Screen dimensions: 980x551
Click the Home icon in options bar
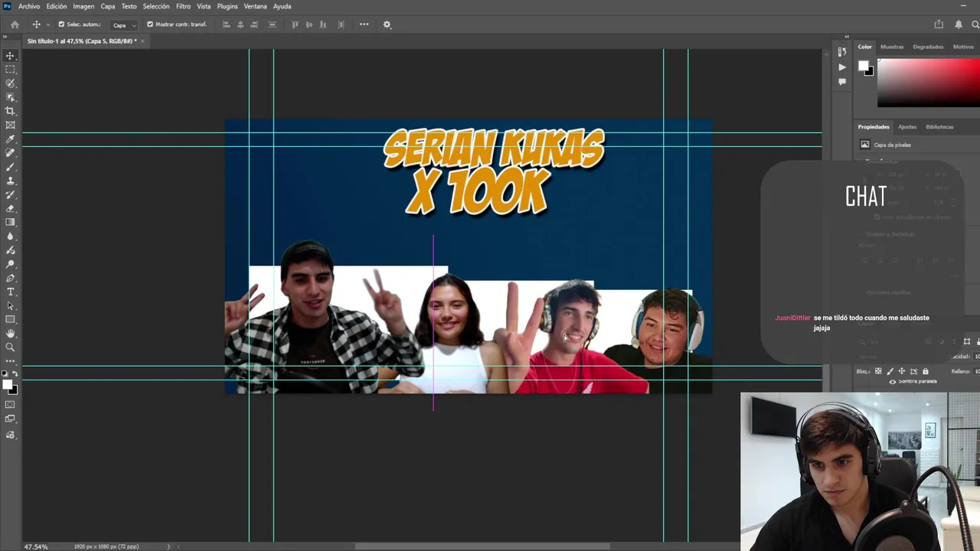[15, 24]
